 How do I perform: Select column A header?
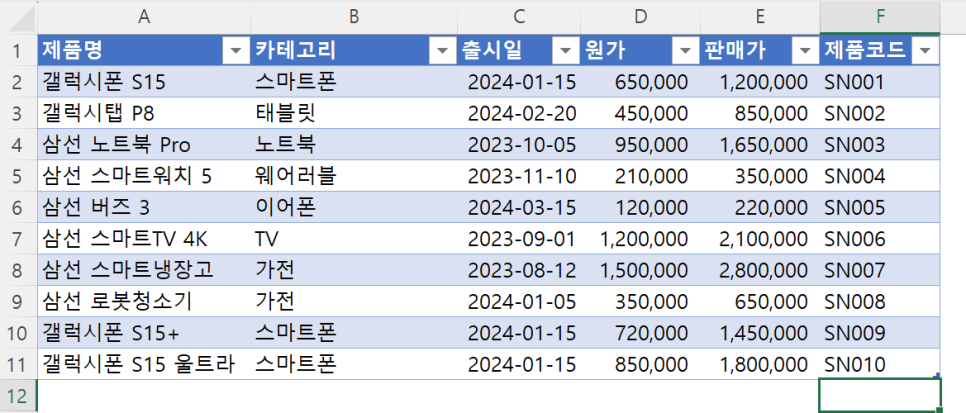144,17
